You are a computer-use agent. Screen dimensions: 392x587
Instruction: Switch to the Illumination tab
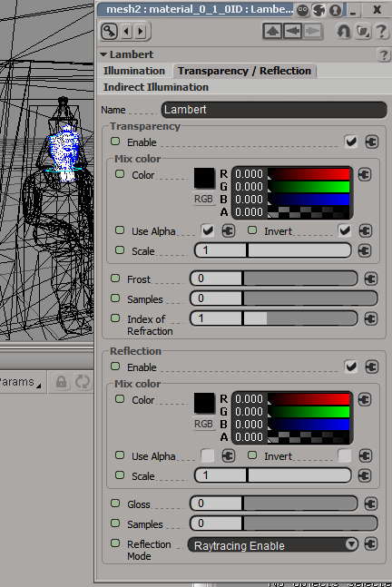coord(134,71)
